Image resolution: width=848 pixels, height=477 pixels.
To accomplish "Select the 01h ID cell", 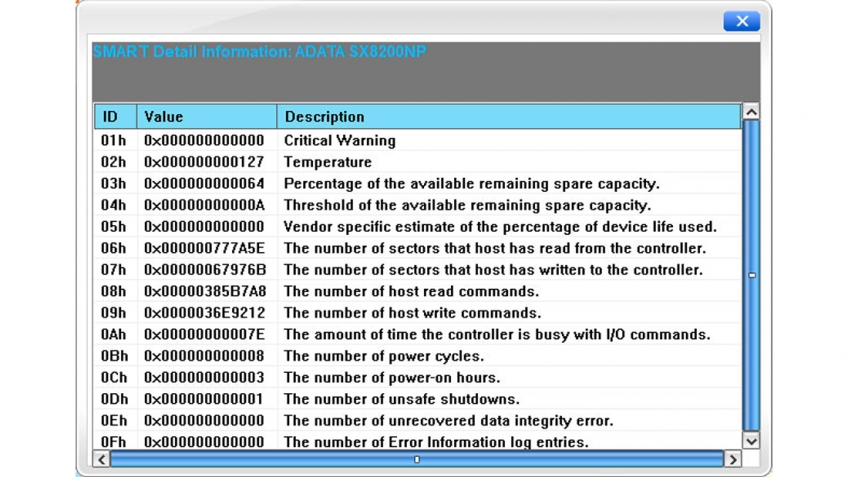I will [114, 141].
